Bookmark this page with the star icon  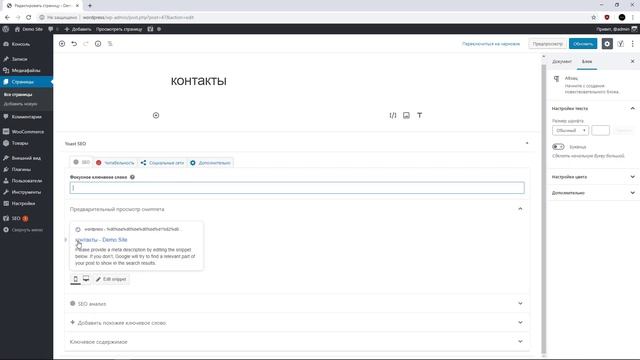coord(593,18)
